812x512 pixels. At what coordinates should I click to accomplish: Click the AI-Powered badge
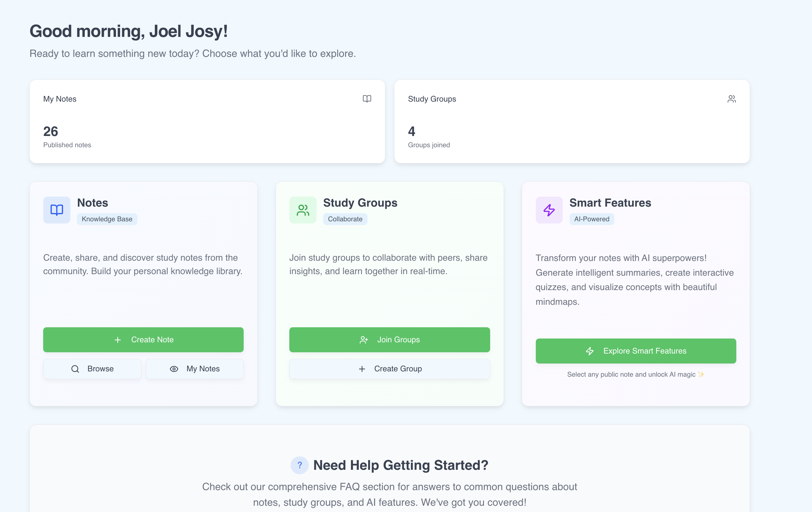pos(592,219)
